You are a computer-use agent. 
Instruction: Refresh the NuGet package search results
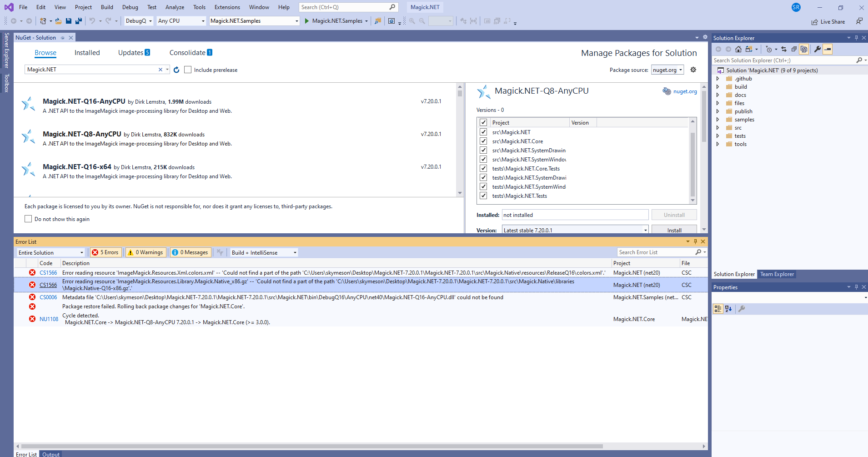[x=176, y=70]
